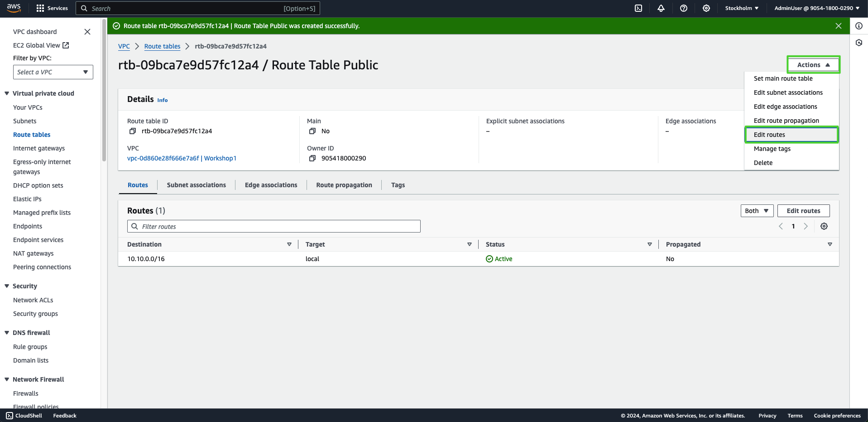The image size is (868, 422).
Task: Close the VPC sidebar panel
Action: coord(87,32)
